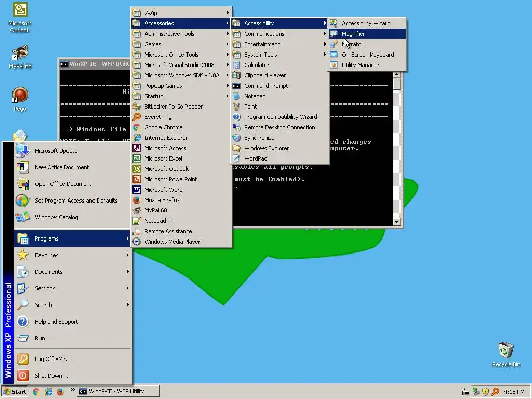Screen dimensions: 532x399
Task: Launch Microsoft Excel icon
Action: 137,158
